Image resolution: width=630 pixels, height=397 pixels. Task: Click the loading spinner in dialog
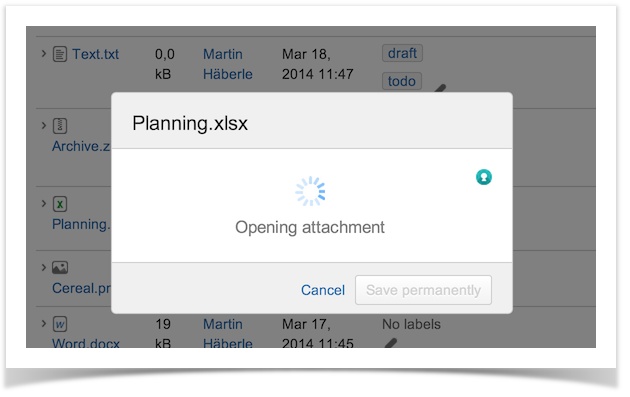pyautogui.click(x=310, y=191)
